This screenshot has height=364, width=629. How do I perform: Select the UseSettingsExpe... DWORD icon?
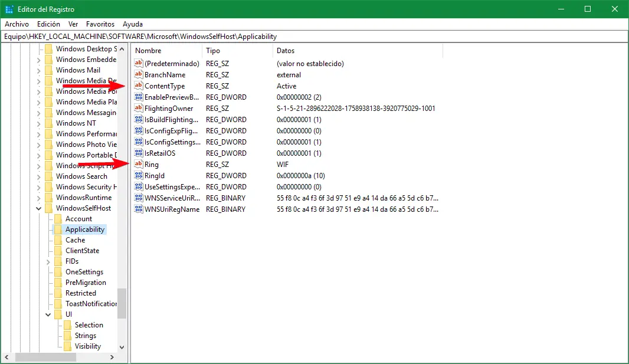[x=139, y=186]
